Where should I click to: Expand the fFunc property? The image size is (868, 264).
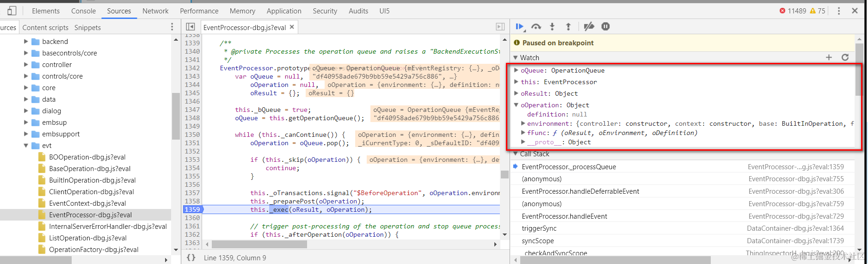523,133
